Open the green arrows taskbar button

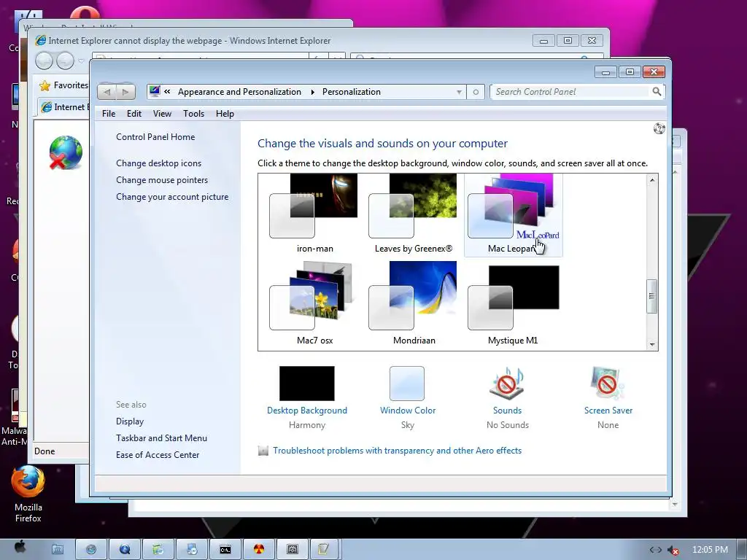[x=158, y=550]
